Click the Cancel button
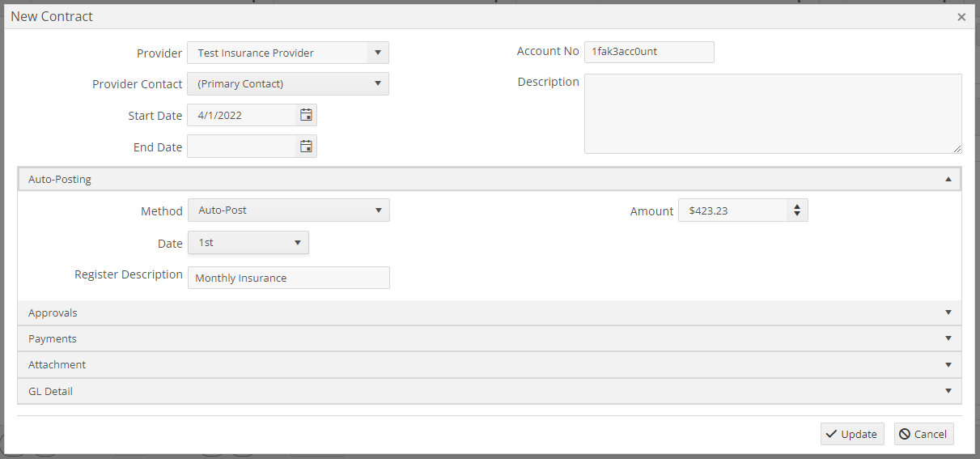This screenshot has width=980, height=459. tap(923, 434)
